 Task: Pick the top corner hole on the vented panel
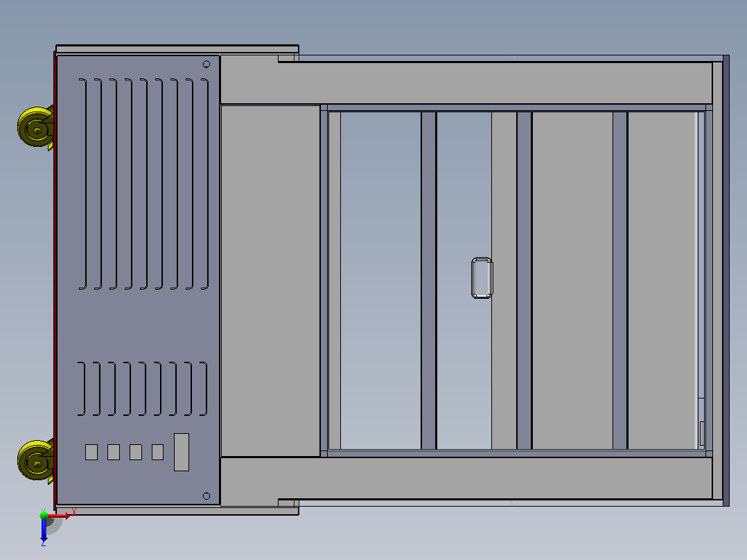pyautogui.click(x=206, y=64)
